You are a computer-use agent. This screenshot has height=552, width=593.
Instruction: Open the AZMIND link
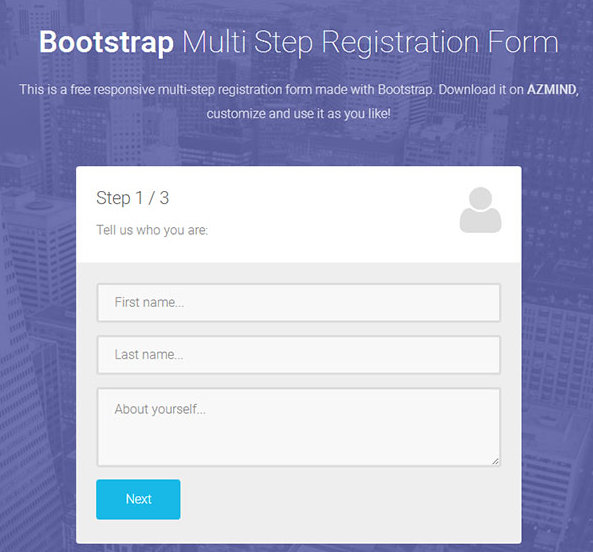[551, 90]
